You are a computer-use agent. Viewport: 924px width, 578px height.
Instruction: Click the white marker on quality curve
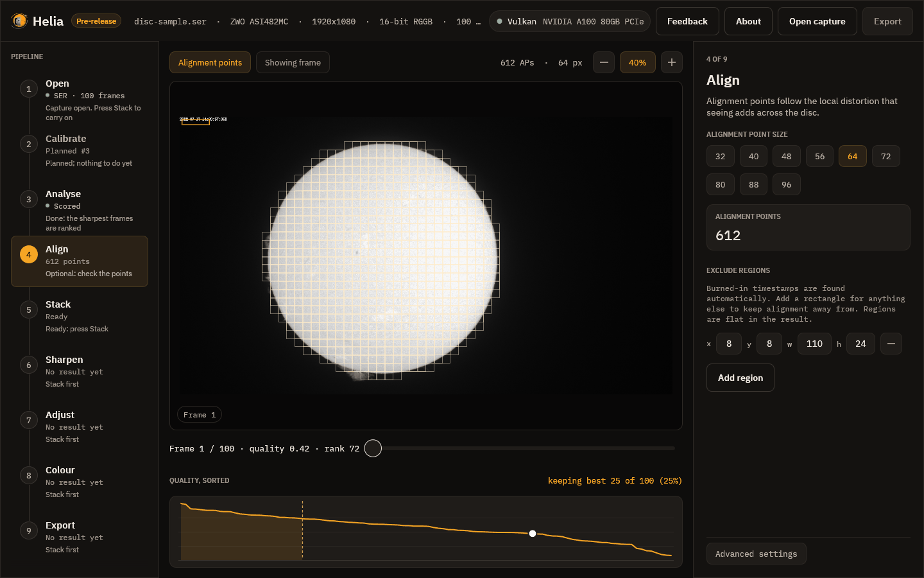[533, 534]
